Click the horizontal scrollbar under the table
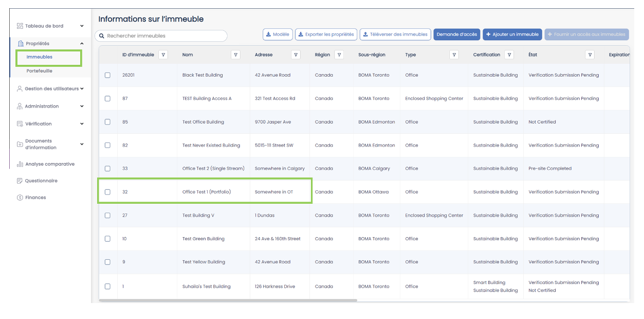 [228, 300]
